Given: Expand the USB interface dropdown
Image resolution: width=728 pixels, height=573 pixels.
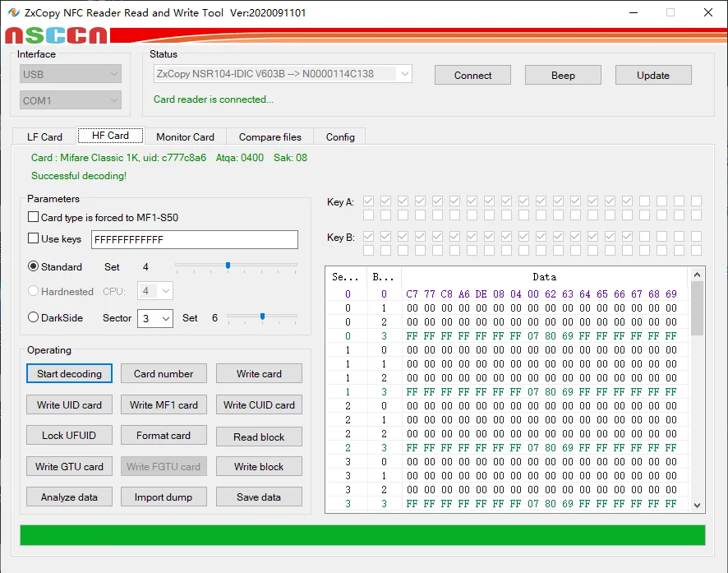Looking at the screenshot, I should pyautogui.click(x=71, y=75).
